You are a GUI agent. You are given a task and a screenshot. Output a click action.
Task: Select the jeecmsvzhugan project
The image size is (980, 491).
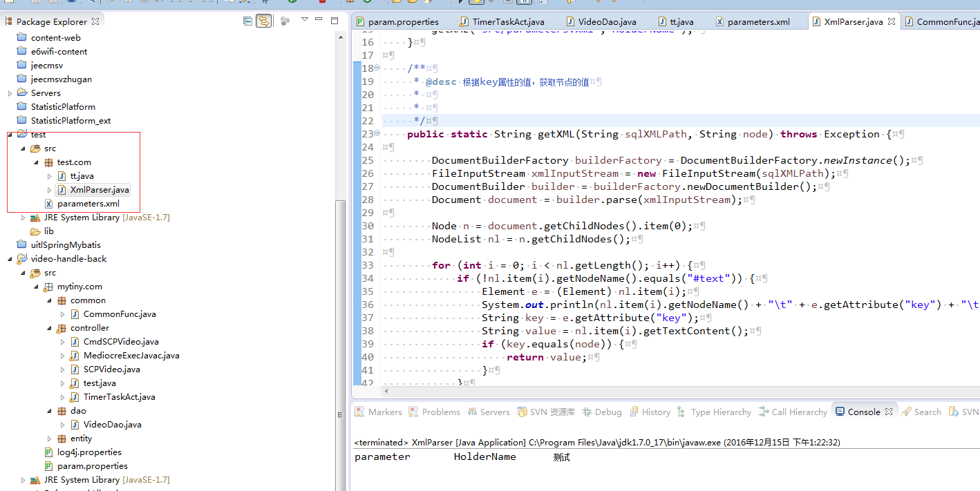(x=61, y=79)
